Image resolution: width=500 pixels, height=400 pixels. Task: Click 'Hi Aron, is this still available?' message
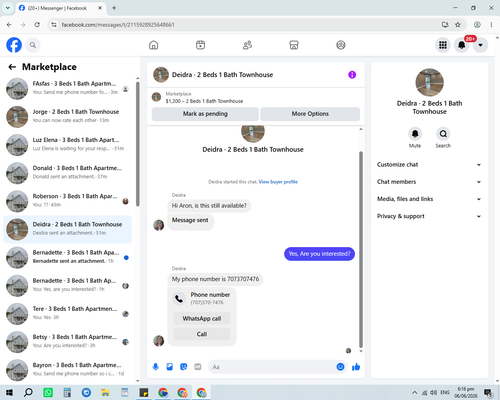[209, 206]
